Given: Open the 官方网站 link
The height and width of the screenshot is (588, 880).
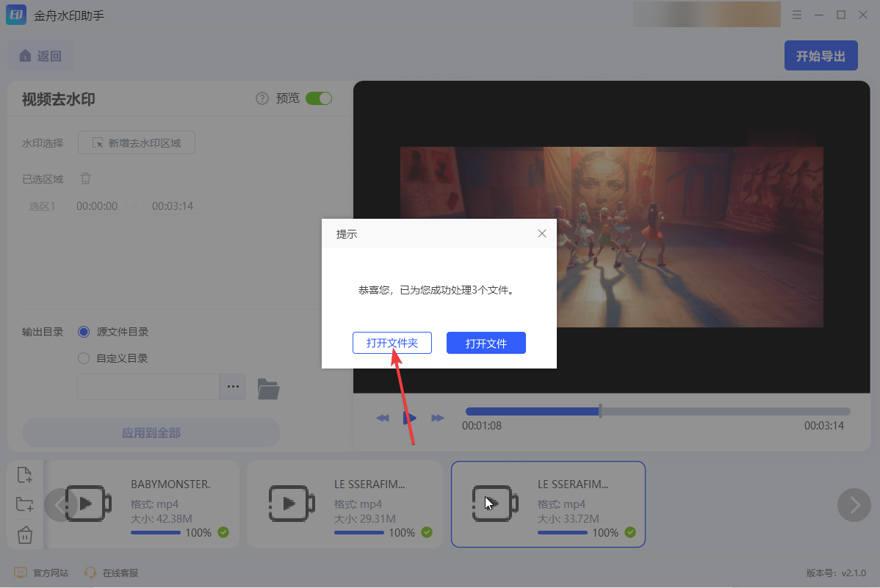Looking at the screenshot, I should pos(41,573).
